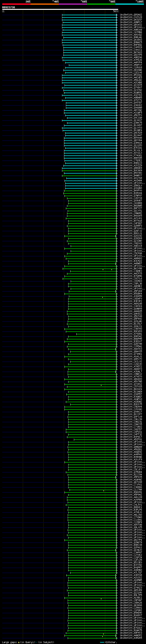This screenshot has height=644, width=146.
Task: Open hit UniRef100_Q5GT49
Action: point(131,316)
